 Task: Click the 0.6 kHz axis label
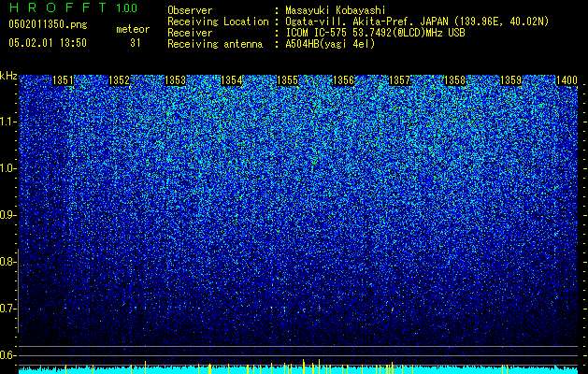7,355
